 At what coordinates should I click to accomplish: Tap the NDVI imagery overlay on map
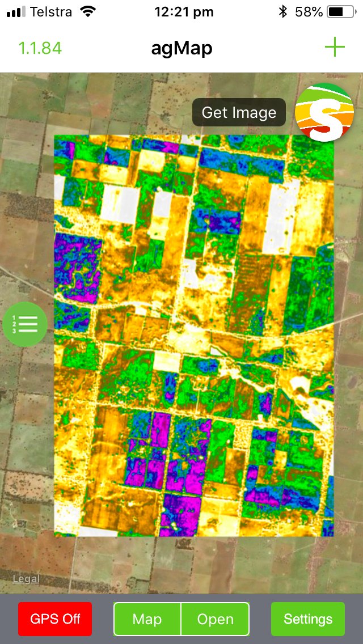(x=193, y=335)
